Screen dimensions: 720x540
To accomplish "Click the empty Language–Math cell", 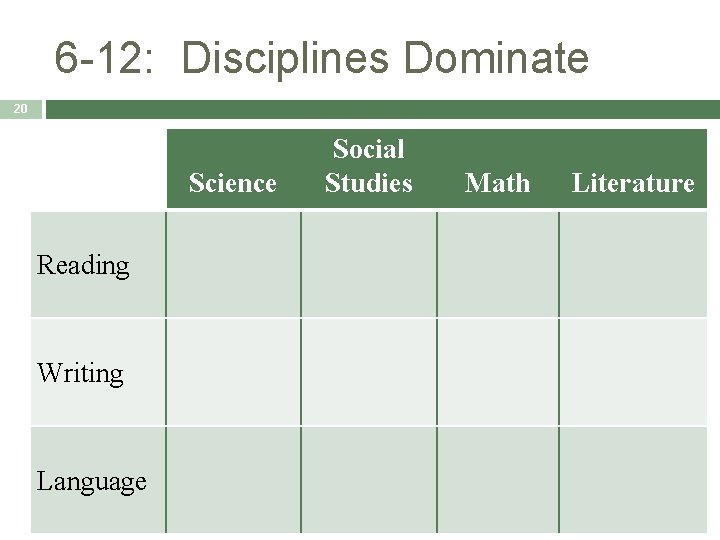I will 498,481.
